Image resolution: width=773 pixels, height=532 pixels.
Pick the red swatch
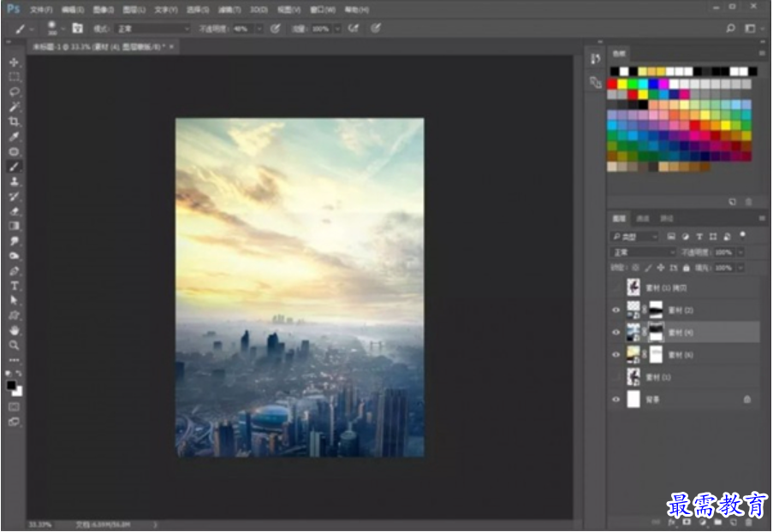(613, 84)
